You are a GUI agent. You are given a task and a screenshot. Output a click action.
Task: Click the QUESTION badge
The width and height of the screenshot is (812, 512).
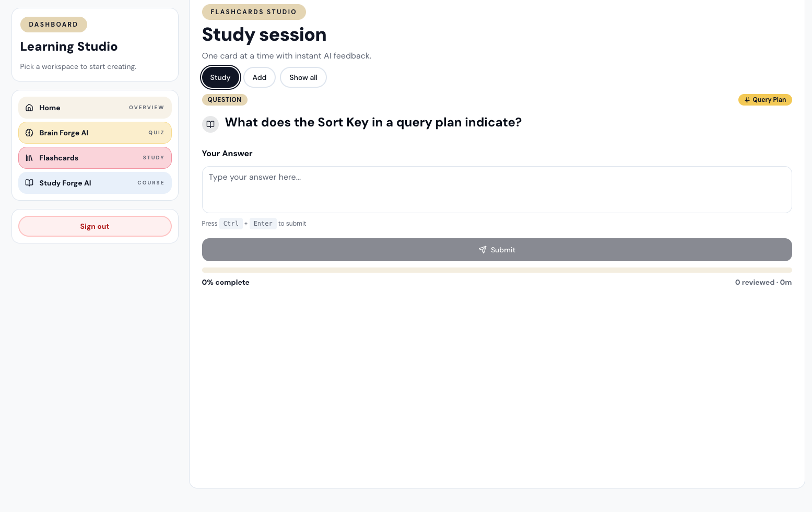coord(225,100)
